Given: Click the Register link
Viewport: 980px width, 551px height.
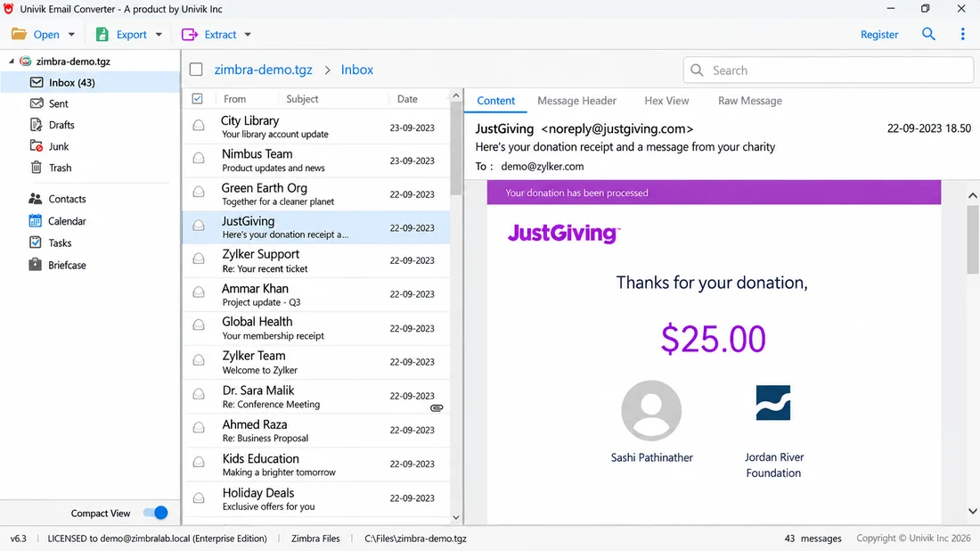Looking at the screenshot, I should point(878,35).
